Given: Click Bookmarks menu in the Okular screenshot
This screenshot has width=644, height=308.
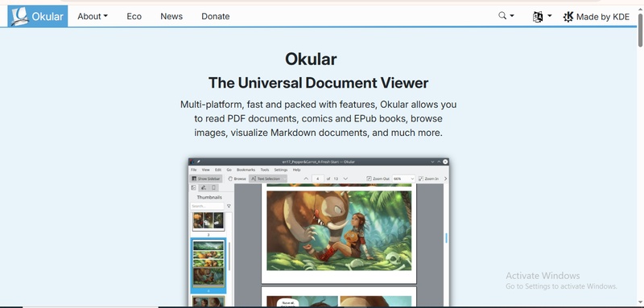Looking at the screenshot, I should (246, 170).
